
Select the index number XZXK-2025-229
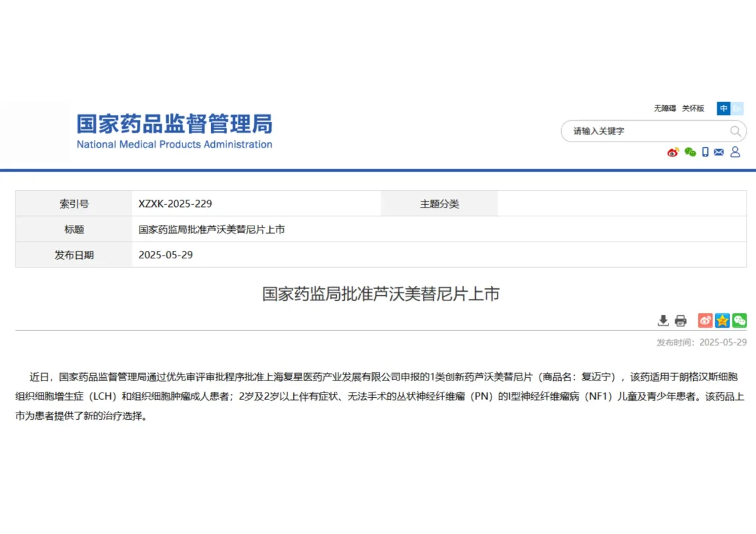click(175, 204)
